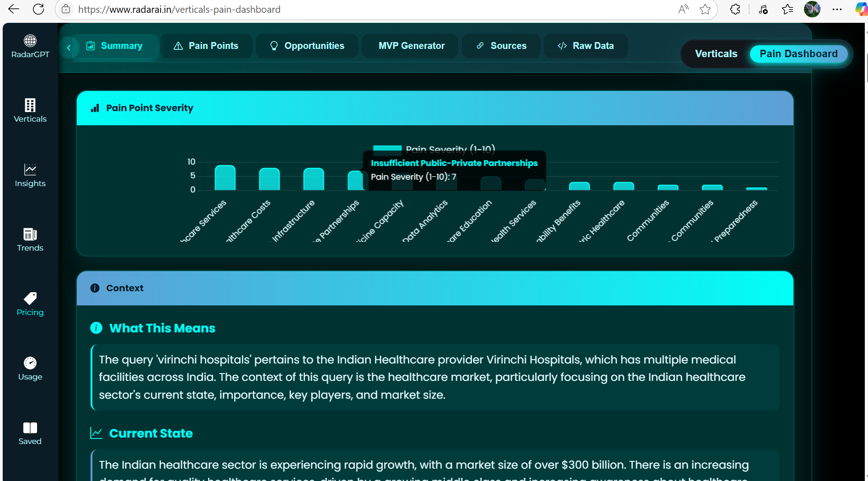Viewport: 868px width, 481px height.
Task: Open the Saved sidebar page
Action: (30, 433)
